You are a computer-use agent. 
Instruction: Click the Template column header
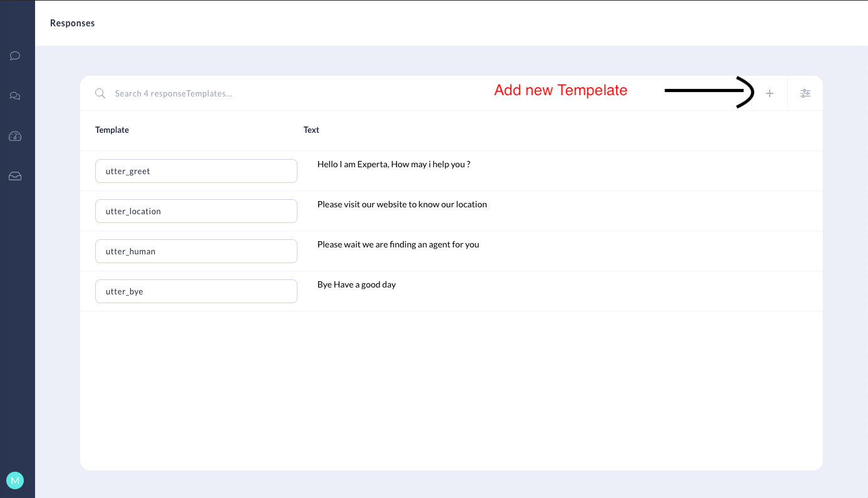point(112,130)
